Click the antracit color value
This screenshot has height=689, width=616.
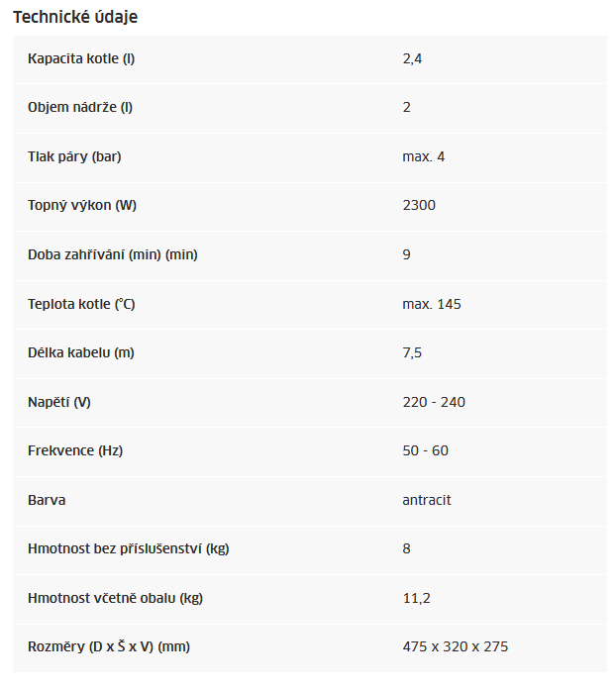[427, 500]
